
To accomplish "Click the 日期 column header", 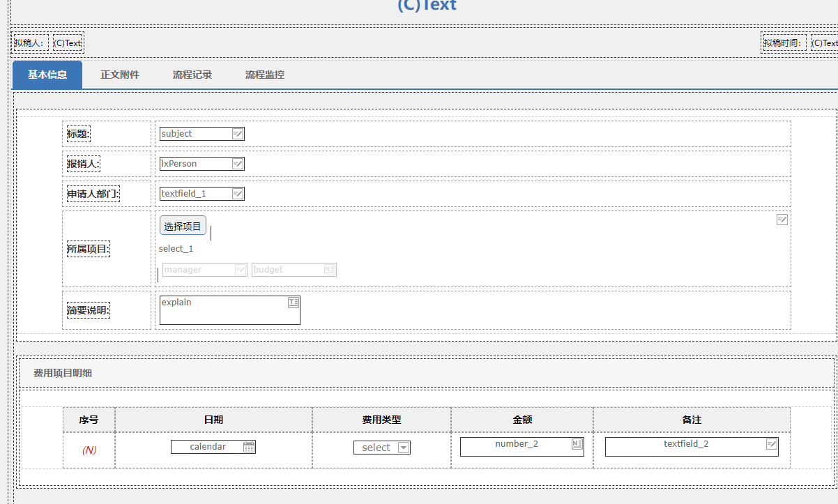I will click(x=213, y=420).
